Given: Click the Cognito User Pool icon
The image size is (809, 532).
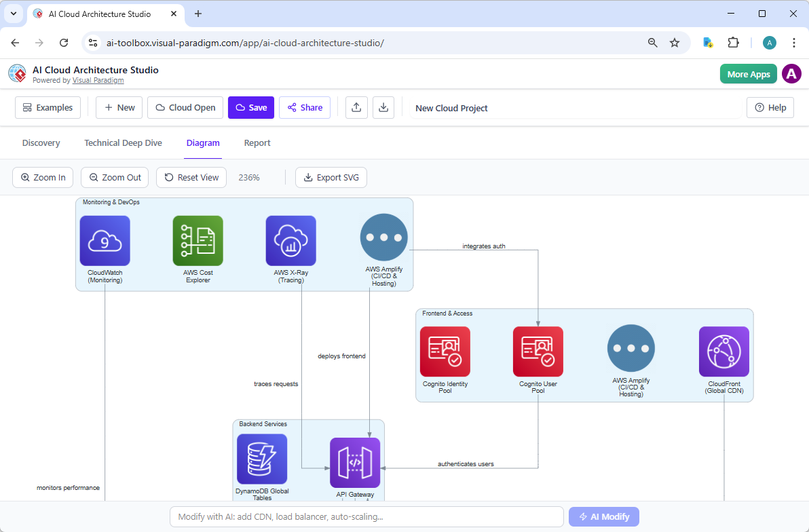Looking at the screenshot, I should 538,351.
